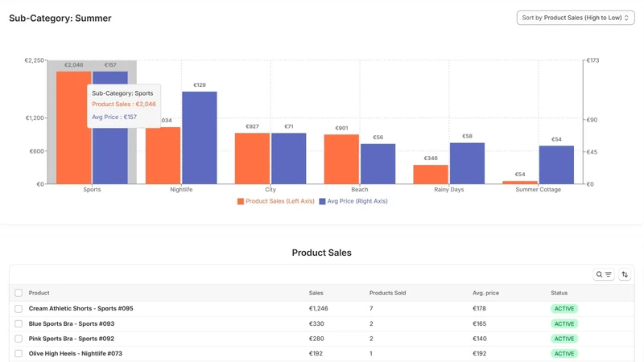The height and width of the screenshot is (362, 644).
Task: Check the Olive High Heels row checkbox
Action: [19, 353]
